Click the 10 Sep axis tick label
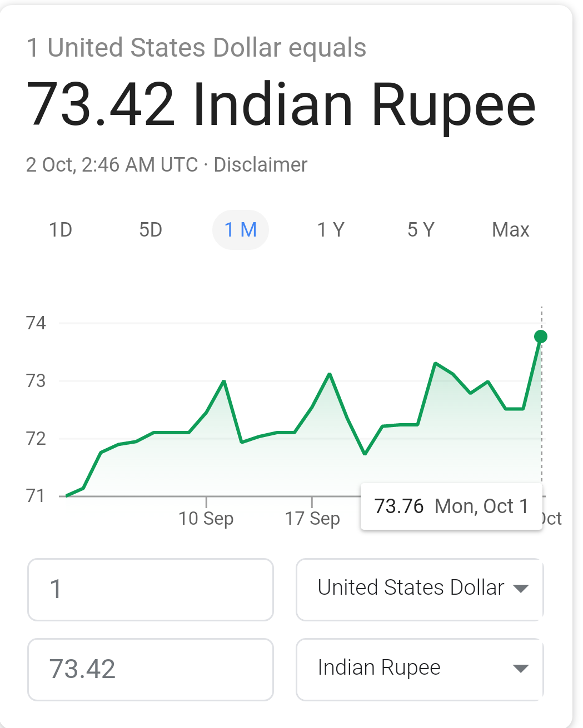The image size is (583, 728). tap(206, 519)
